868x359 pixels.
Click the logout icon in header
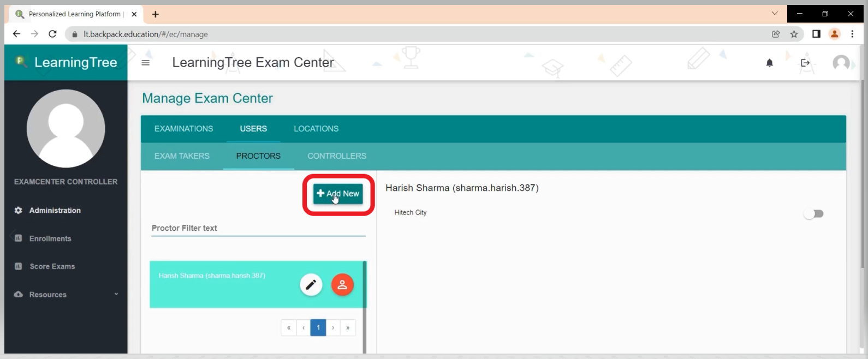pyautogui.click(x=805, y=63)
